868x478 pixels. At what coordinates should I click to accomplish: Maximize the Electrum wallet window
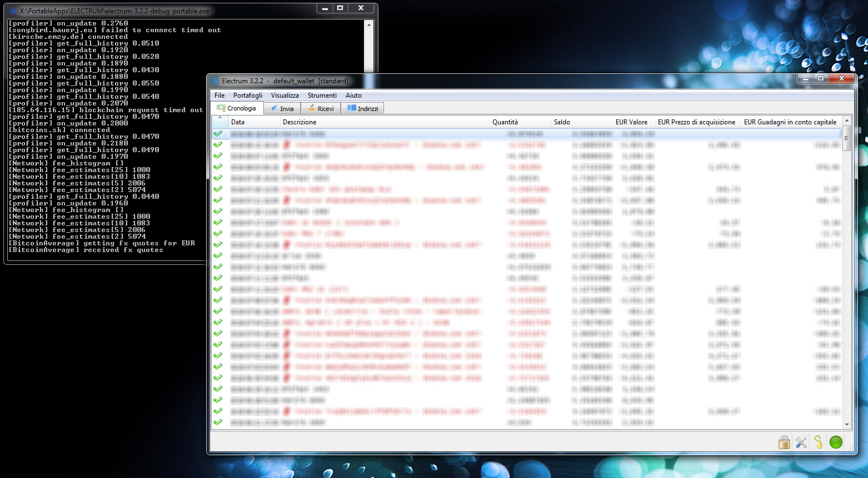point(821,79)
